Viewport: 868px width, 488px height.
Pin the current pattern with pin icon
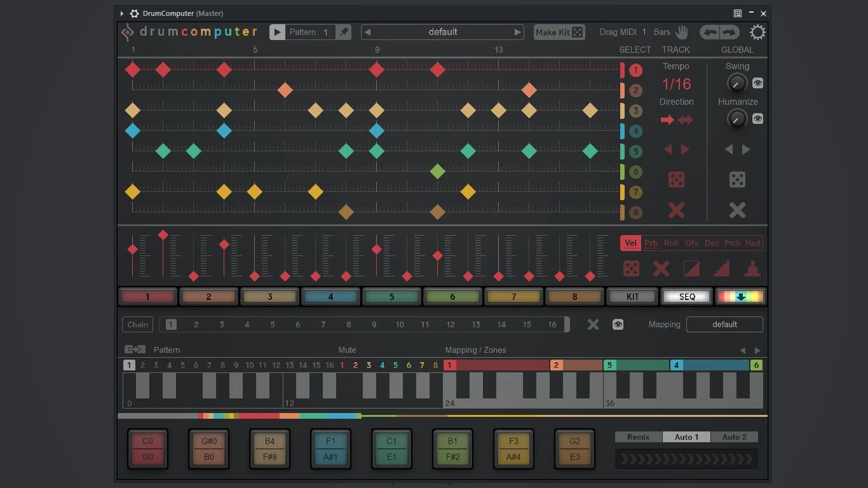343,32
